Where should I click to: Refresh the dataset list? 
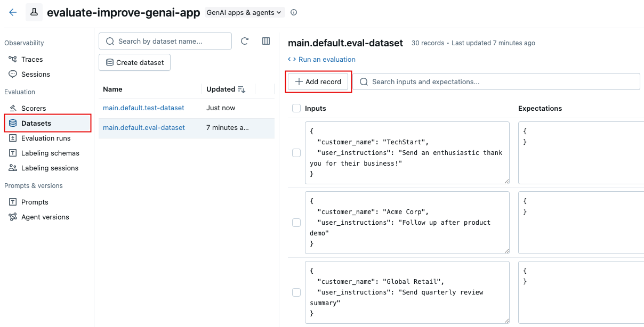245,41
